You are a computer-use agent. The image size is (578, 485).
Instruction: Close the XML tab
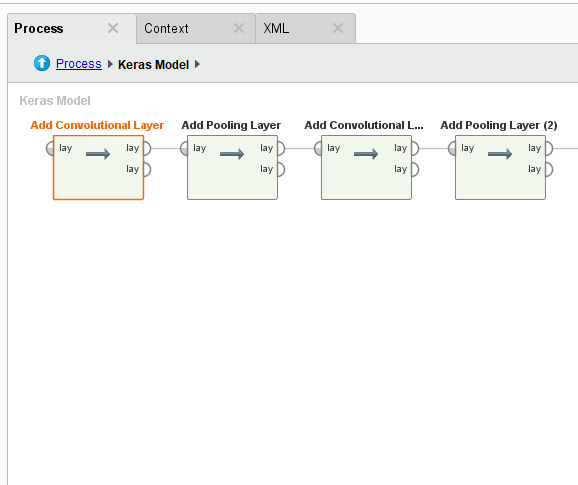point(338,28)
